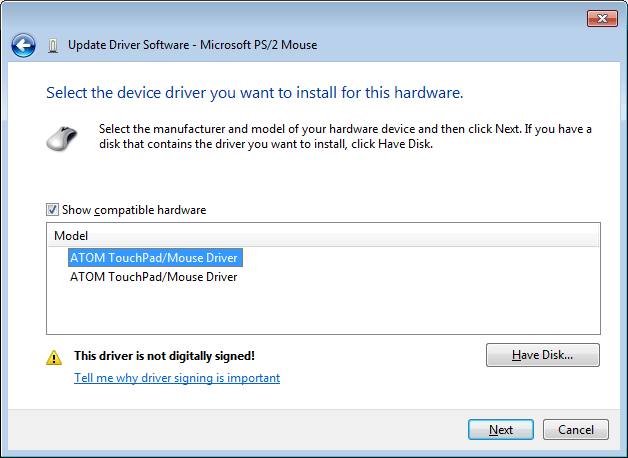Screen dimensions: 628x458
Task: Click the blue back arrow button
Action: [24, 45]
